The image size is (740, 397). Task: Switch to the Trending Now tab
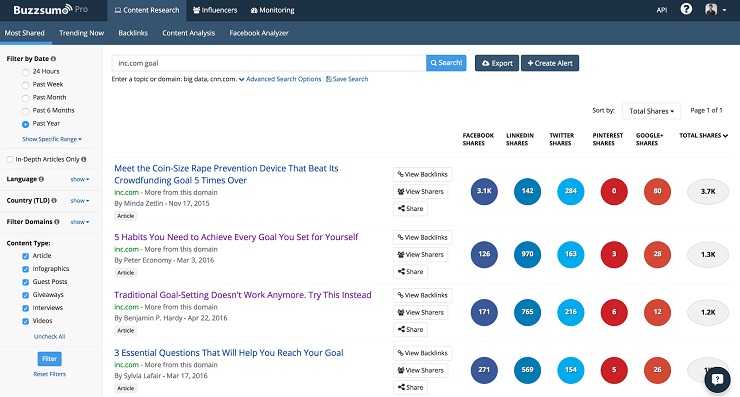coord(81,33)
